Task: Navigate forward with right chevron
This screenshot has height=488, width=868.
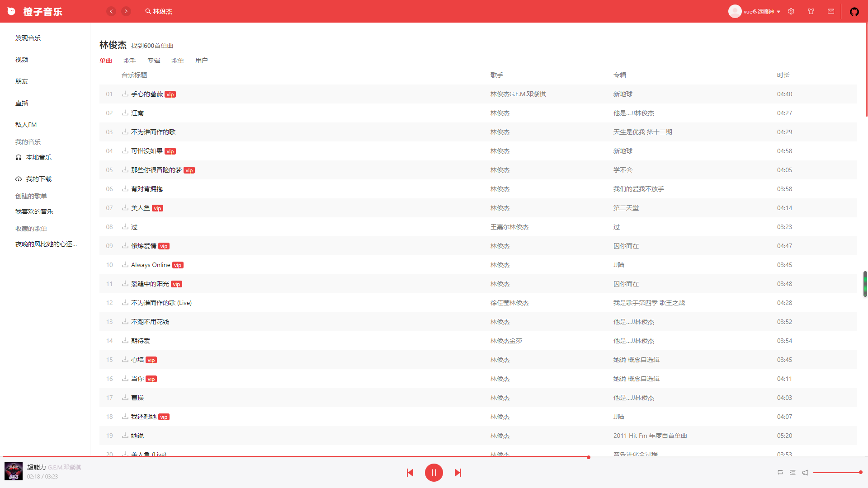Action: 126,11
